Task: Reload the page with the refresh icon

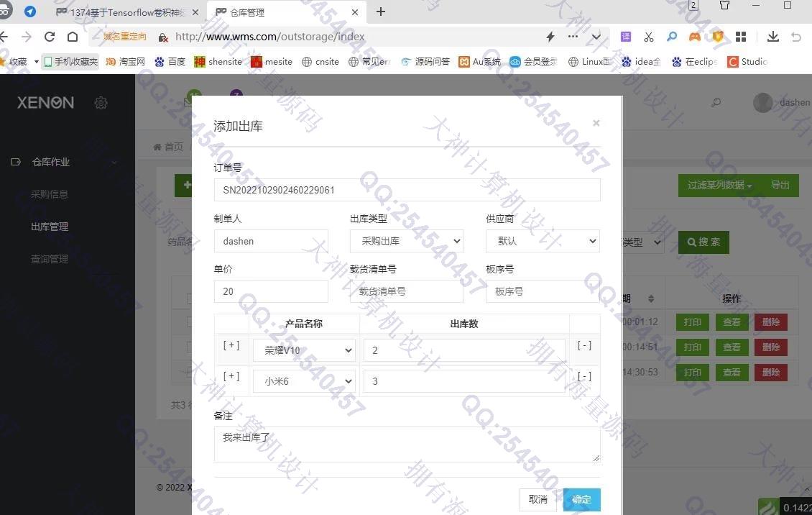Action: [x=50, y=37]
